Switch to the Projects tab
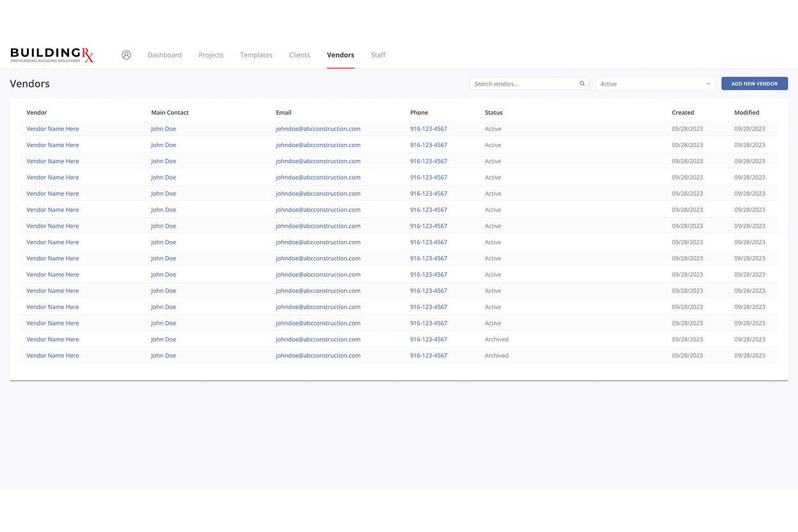 click(211, 55)
